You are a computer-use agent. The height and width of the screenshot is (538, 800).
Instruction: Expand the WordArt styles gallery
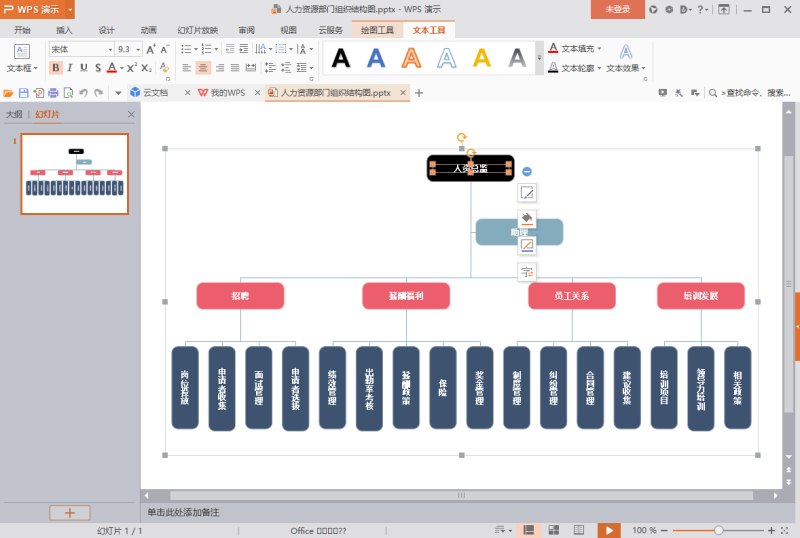click(539, 58)
